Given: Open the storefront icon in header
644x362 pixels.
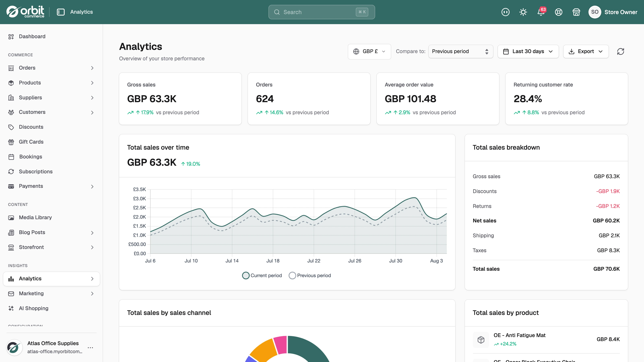Looking at the screenshot, I should click(x=576, y=12).
